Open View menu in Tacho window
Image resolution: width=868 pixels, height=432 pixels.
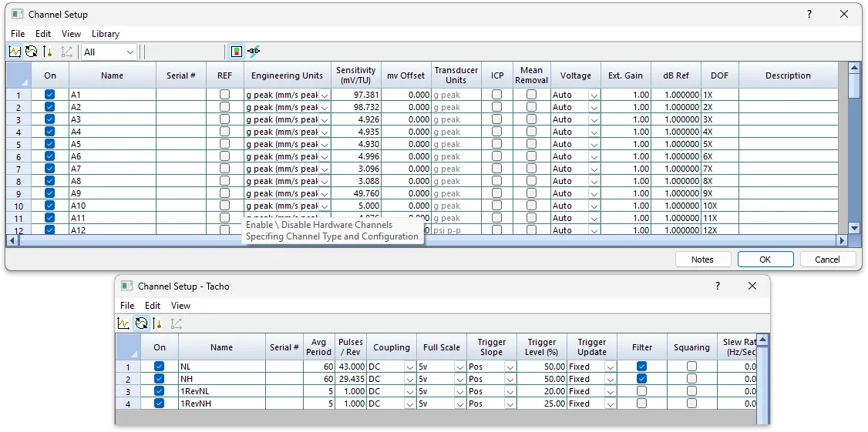180,306
